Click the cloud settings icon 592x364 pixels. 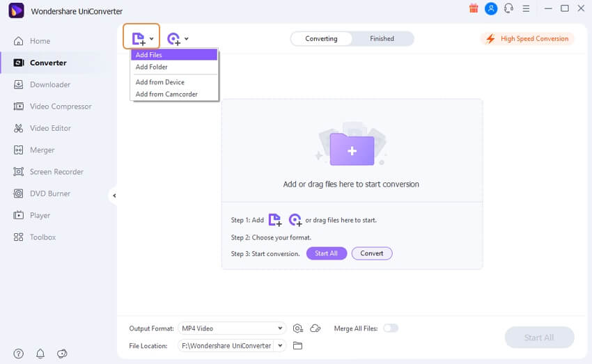tap(316, 329)
